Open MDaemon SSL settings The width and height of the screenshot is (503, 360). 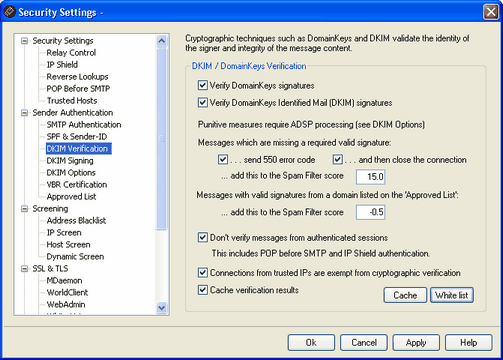tap(64, 281)
